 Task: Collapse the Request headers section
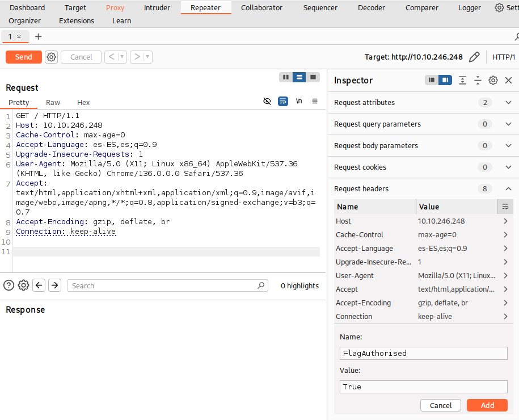[x=423, y=189]
